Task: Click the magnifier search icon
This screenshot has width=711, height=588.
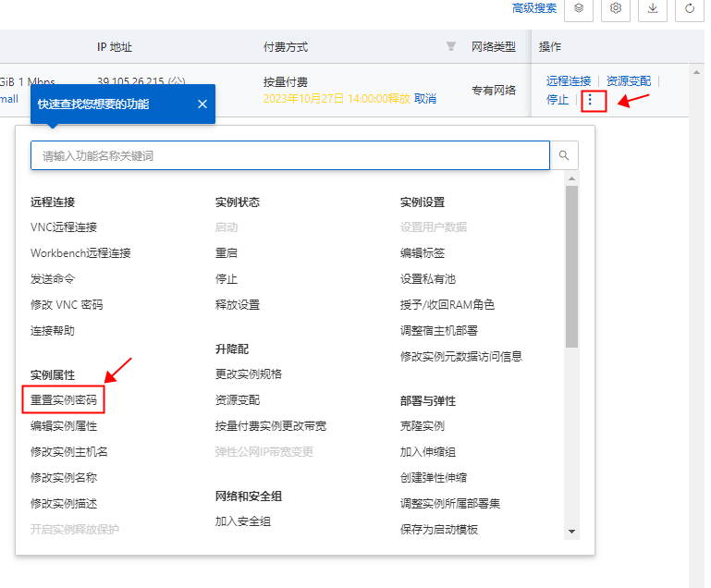Action: pyautogui.click(x=564, y=155)
